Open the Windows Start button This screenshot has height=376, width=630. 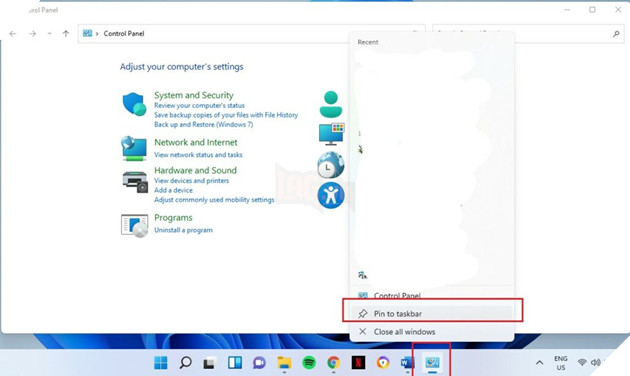pos(161,363)
